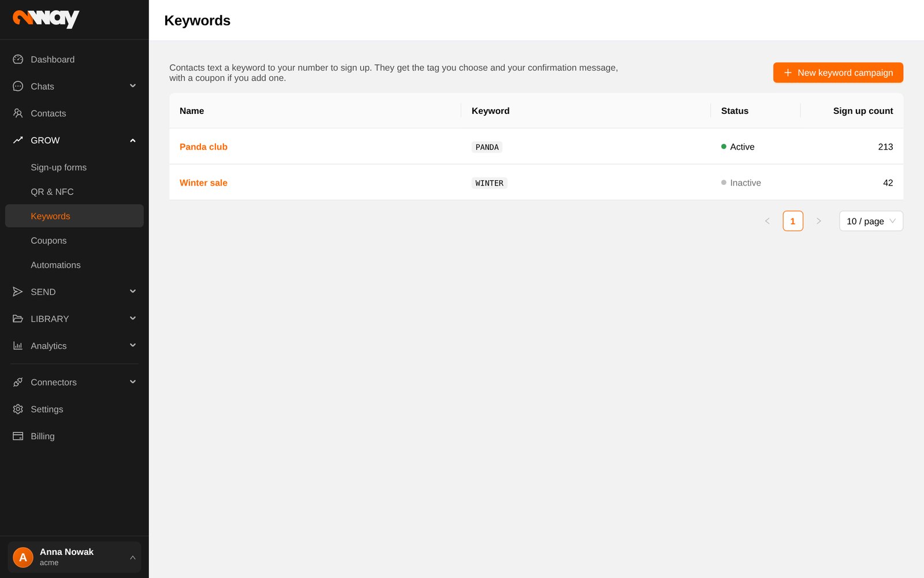Click the LIBRARY folder icon
924x578 pixels.
[18, 319]
